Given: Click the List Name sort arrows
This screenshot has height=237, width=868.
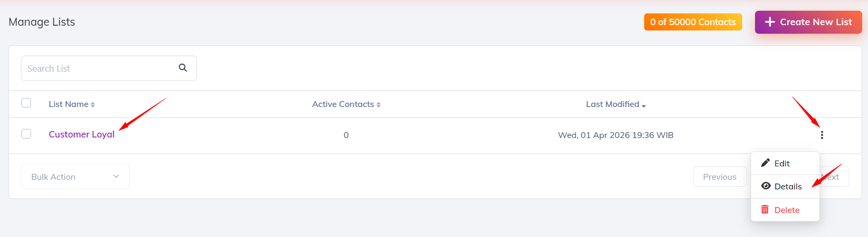Looking at the screenshot, I should pyautogui.click(x=93, y=105).
